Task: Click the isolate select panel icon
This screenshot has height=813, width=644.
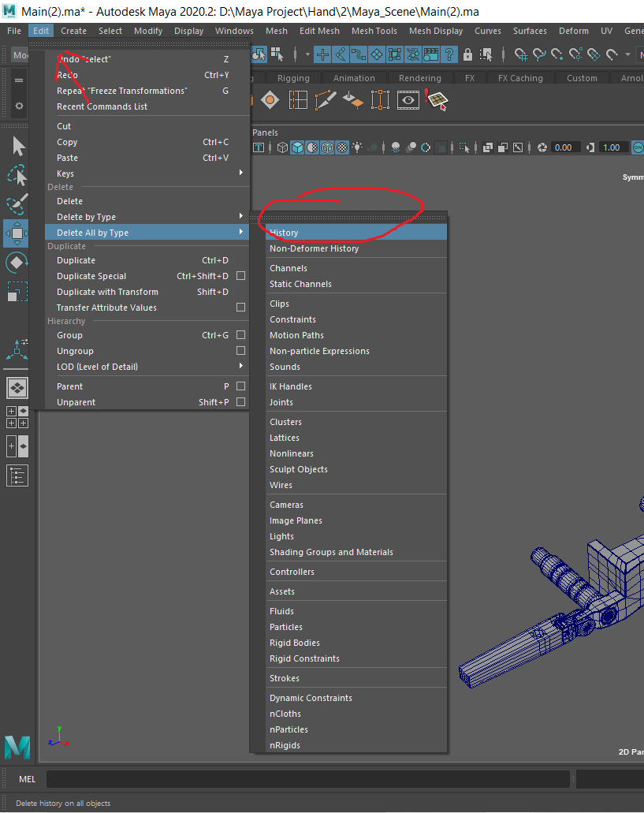Action: 463,147
